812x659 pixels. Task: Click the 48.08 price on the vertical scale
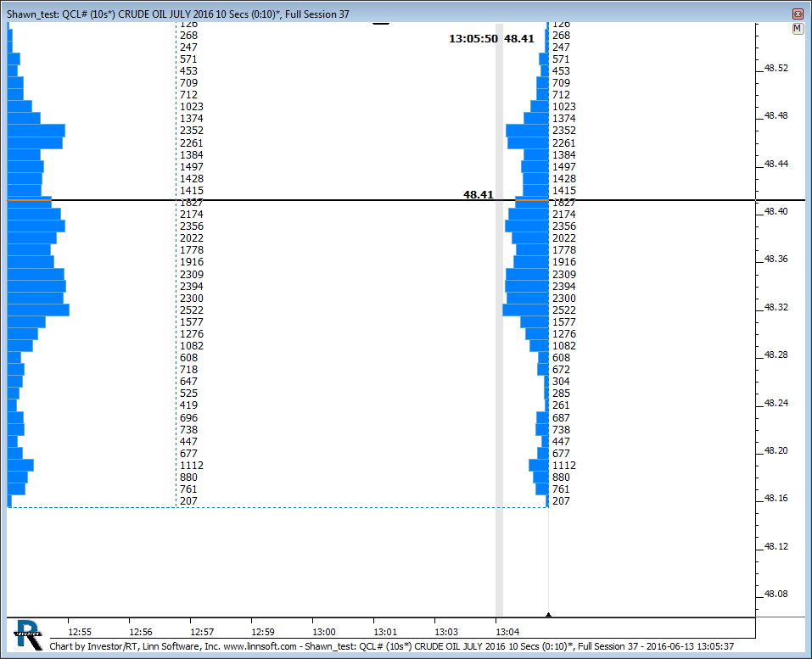point(776,595)
